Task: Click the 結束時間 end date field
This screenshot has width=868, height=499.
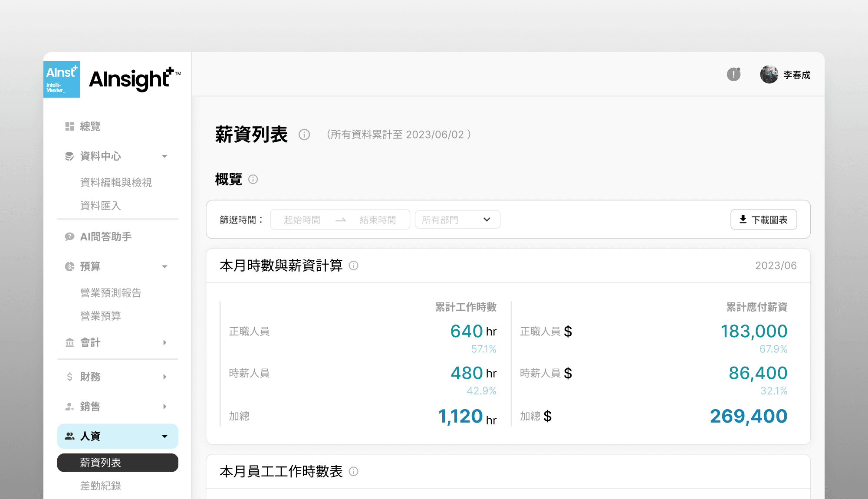Action: click(x=378, y=220)
